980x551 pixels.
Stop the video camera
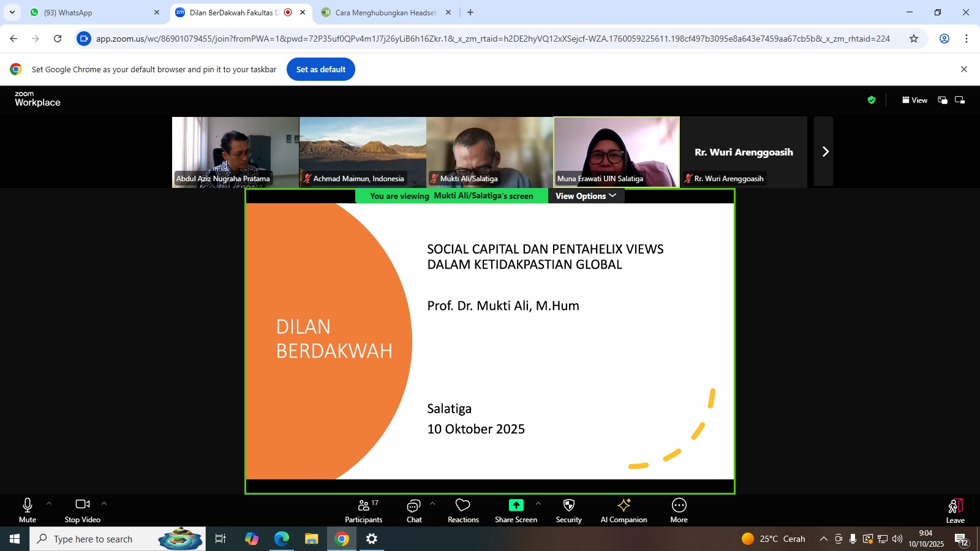pyautogui.click(x=82, y=511)
